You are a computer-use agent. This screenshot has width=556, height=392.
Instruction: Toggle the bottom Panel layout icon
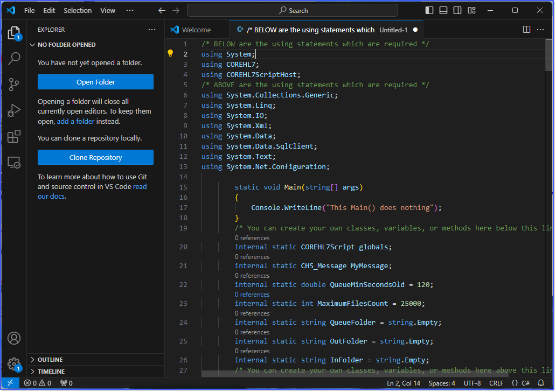click(x=443, y=10)
